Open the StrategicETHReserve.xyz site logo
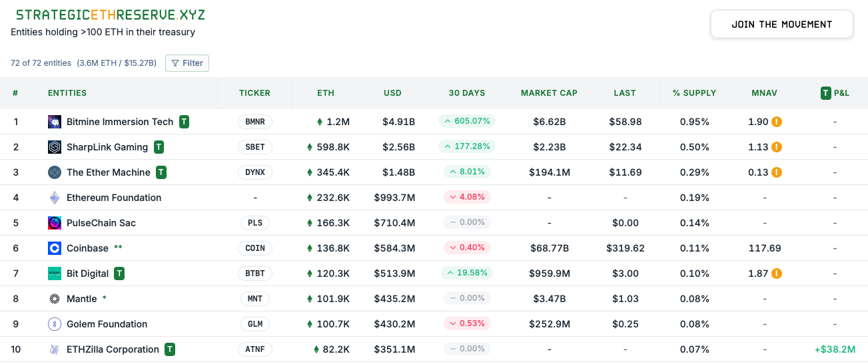The image size is (868, 364). coord(111,15)
